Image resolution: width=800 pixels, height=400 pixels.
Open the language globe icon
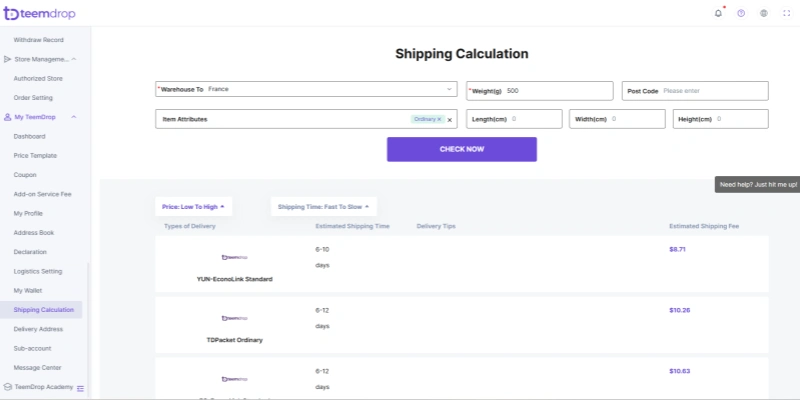764,13
